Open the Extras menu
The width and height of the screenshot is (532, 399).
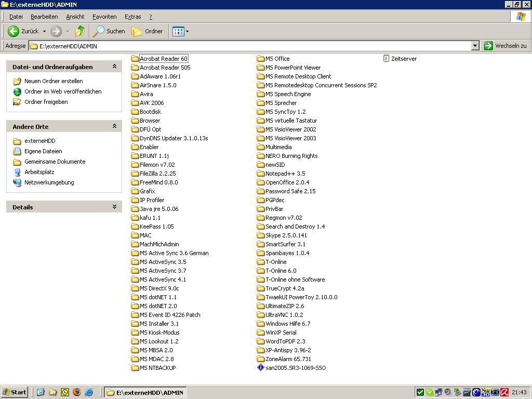(x=132, y=17)
